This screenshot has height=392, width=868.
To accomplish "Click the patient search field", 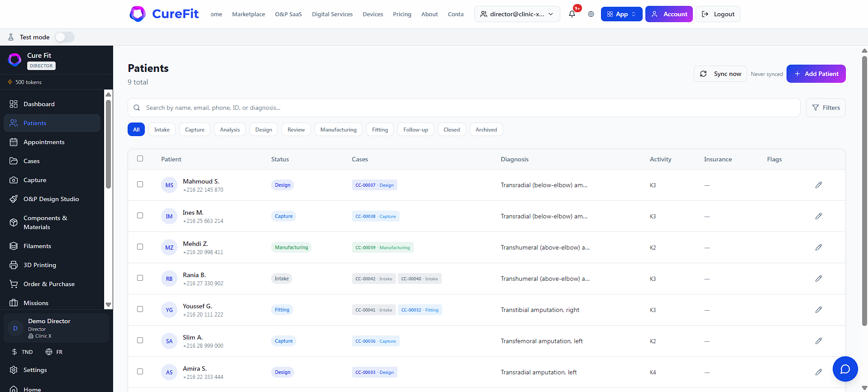I will [464, 108].
